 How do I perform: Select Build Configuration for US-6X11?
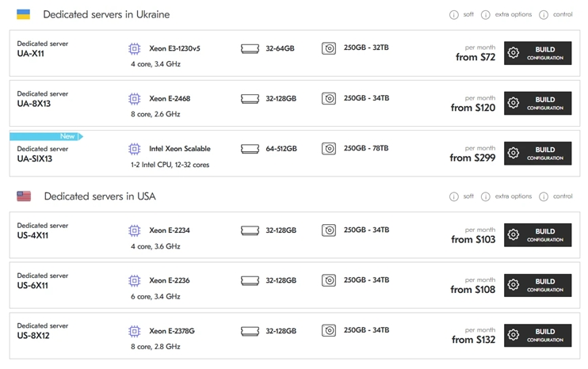coord(537,285)
